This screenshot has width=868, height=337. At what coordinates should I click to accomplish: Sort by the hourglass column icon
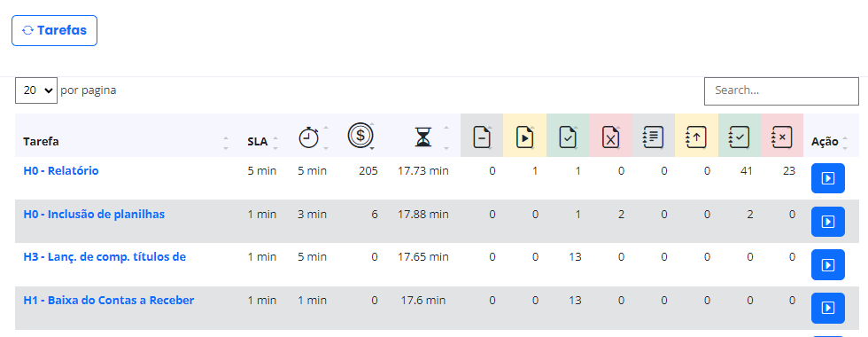click(423, 137)
